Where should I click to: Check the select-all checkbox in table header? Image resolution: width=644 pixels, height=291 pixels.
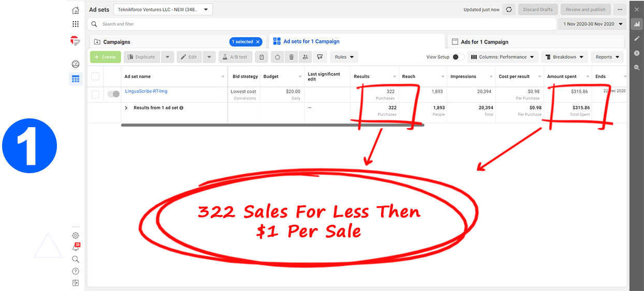point(95,76)
